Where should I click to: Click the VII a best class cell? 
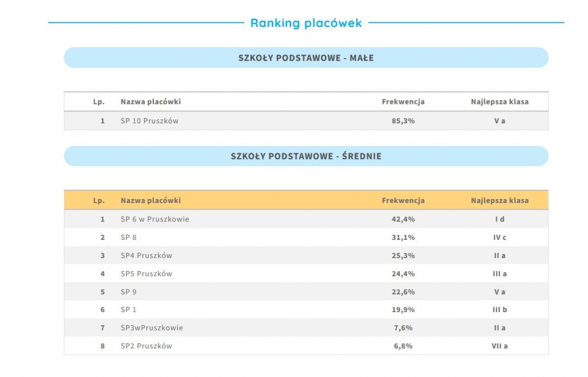(x=500, y=346)
